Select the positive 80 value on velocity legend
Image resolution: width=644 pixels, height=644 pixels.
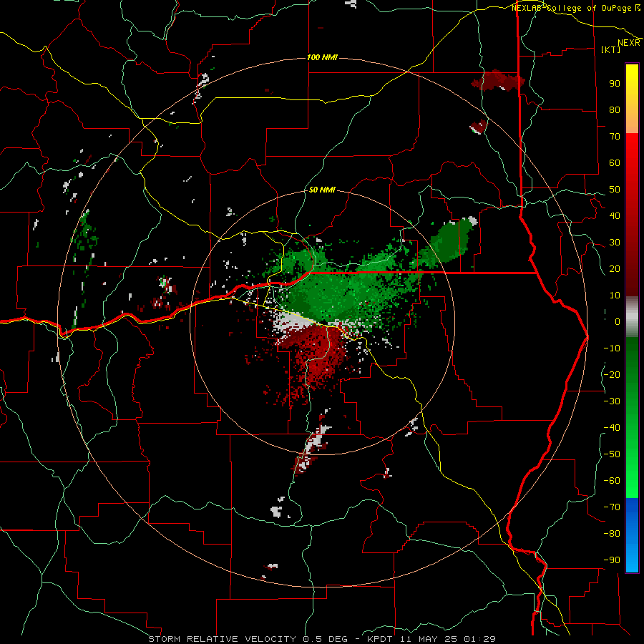click(615, 109)
